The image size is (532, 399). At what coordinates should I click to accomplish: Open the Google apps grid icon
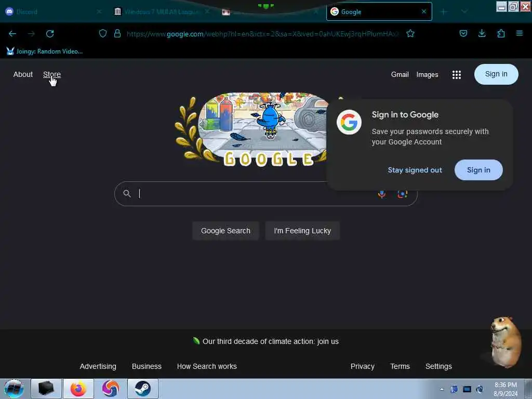(x=457, y=75)
